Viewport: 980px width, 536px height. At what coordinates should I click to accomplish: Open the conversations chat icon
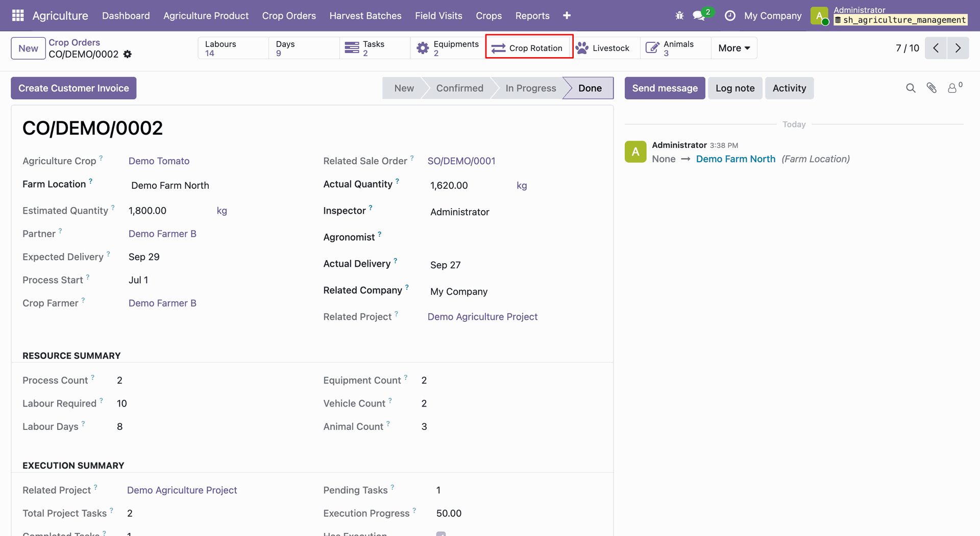(699, 16)
